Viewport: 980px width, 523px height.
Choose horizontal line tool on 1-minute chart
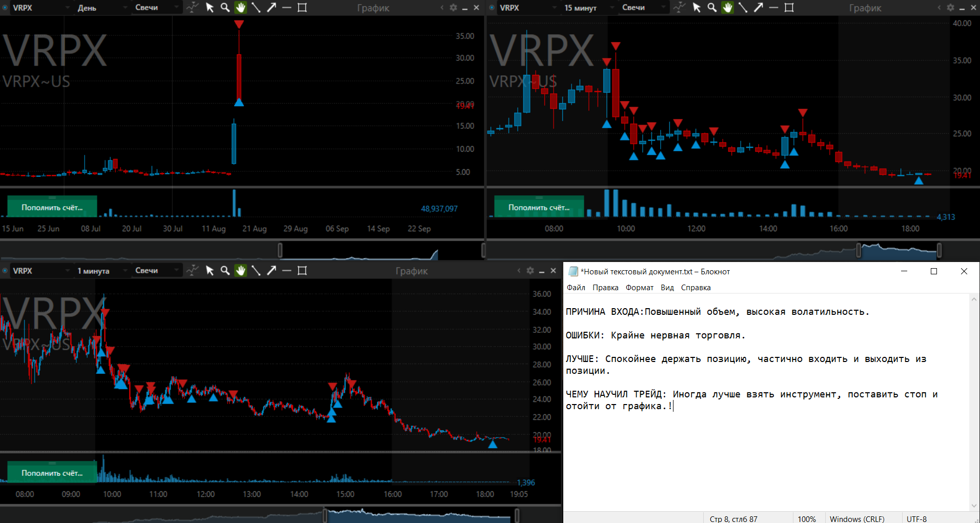pos(287,270)
